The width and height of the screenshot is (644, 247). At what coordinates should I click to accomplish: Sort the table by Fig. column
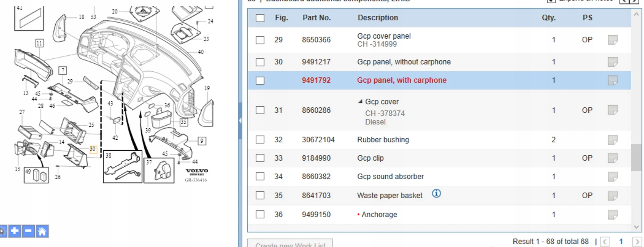click(281, 18)
